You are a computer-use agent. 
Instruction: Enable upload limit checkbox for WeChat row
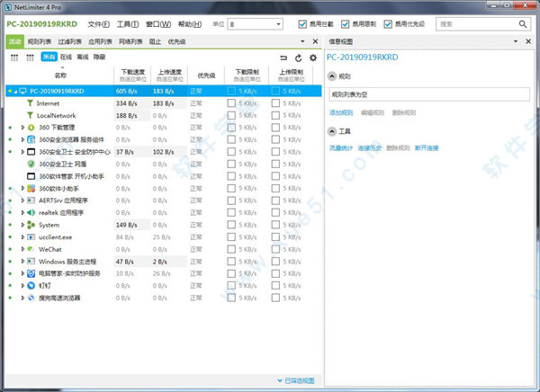pyautogui.click(x=275, y=249)
